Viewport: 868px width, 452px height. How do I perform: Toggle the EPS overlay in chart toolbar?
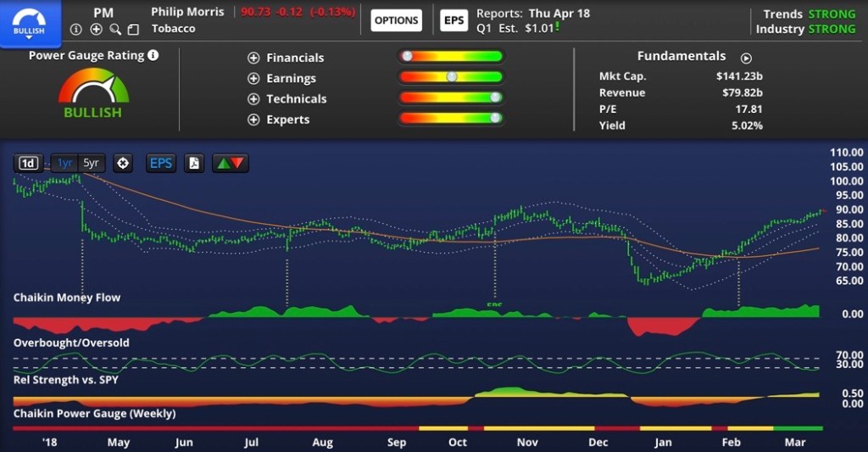click(x=160, y=164)
